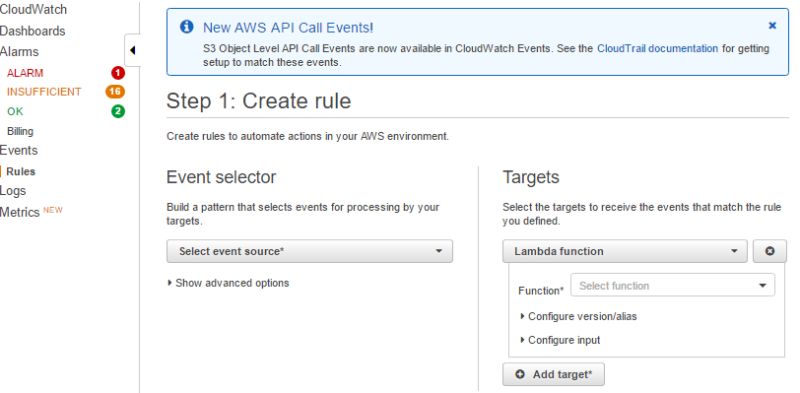This screenshot has width=800, height=393.
Task: Open Alarms in the sidebar
Action: [x=19, y=52]
